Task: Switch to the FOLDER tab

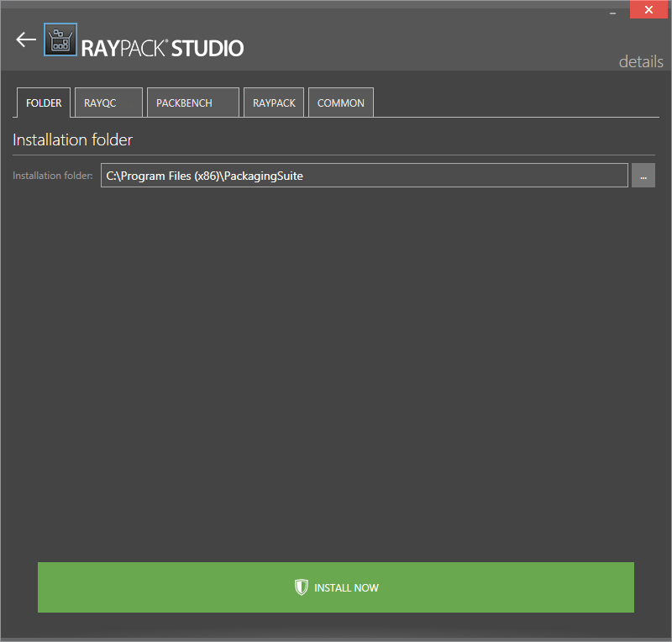Action: tap(44, 103)
